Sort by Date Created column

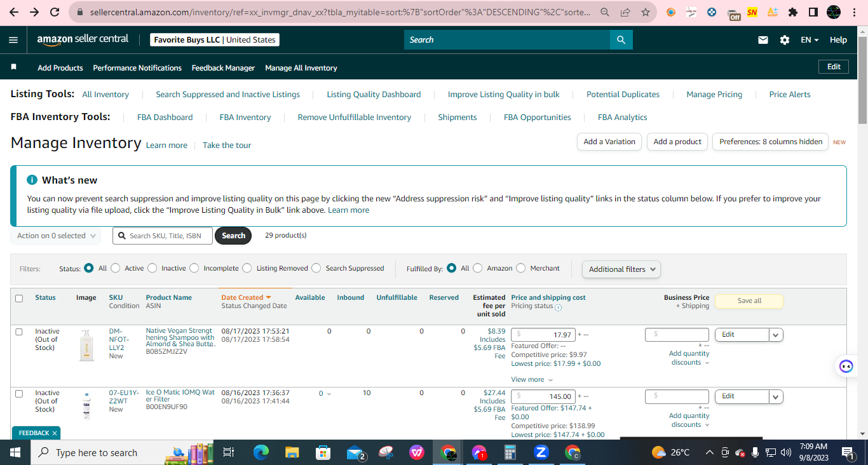246,297
